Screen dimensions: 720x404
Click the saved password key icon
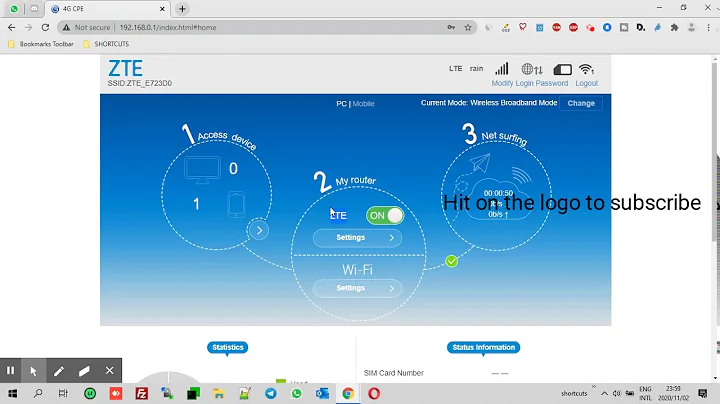[451, 28]
